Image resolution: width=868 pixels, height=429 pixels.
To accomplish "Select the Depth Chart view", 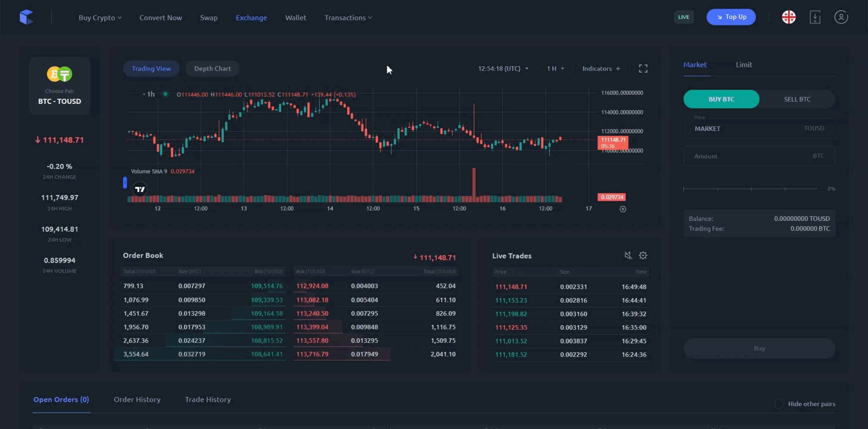I will click(x=212, y=69).
